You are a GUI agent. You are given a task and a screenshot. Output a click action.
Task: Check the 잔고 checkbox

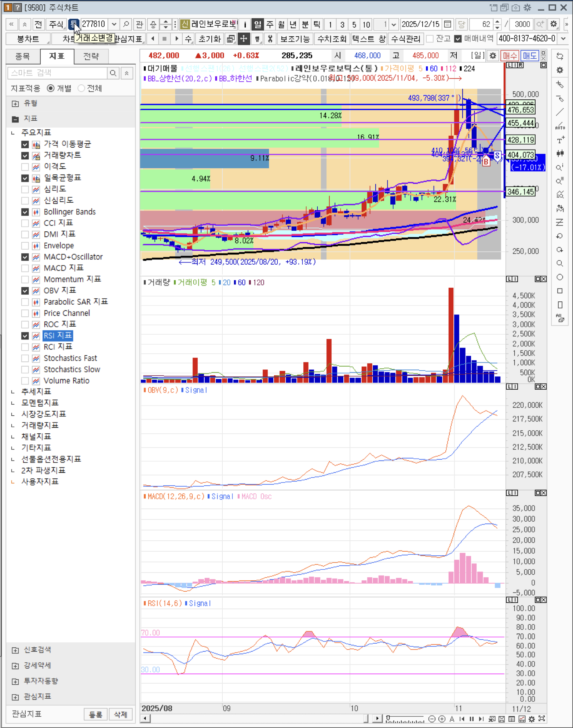pyautogui.click(x=430, y=39)
